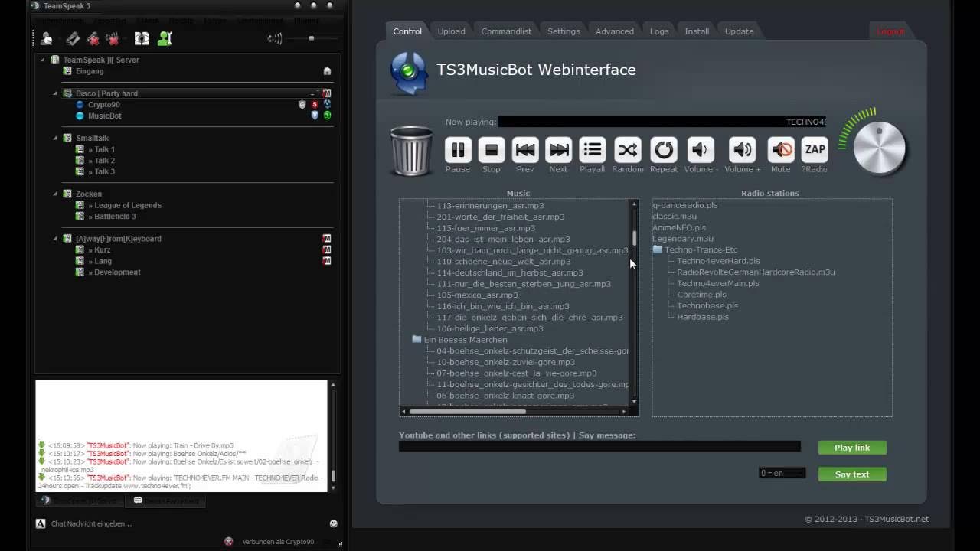This screenshot has width=980, height=551.
Task: Switch to the Control tab
Action: pos(407,31)
